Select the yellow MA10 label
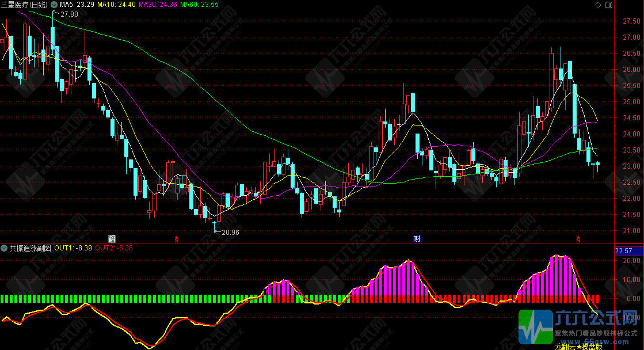This screenshot has width=644, height=350. [x=116, y=5]
